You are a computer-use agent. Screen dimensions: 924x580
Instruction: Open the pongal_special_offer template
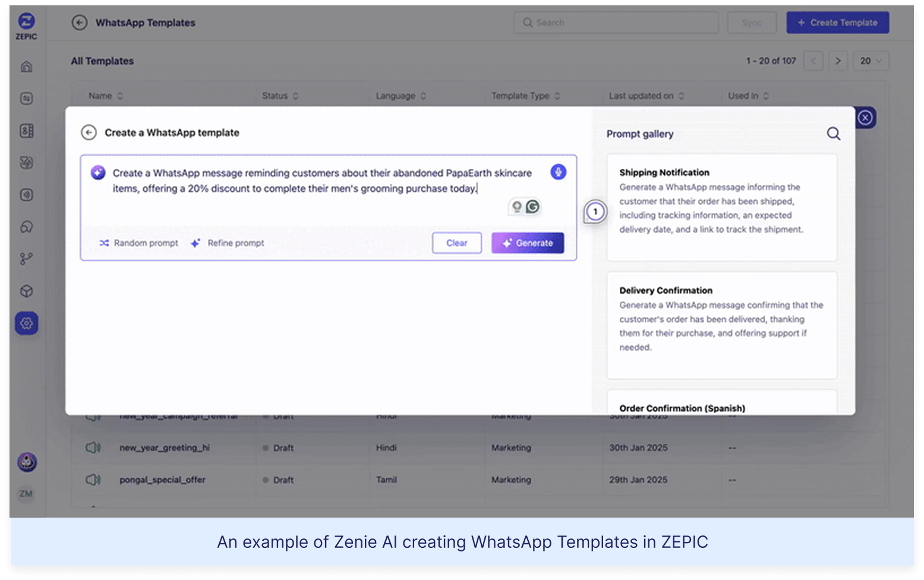click(162, 480)
